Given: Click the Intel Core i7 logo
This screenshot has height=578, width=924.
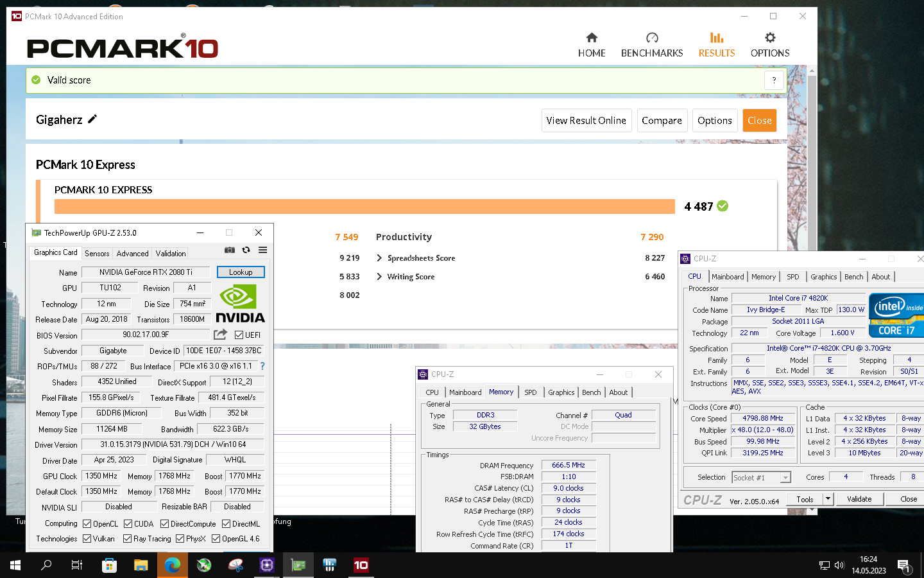Looking at the screenshot, I should click(x=897, y=315).
